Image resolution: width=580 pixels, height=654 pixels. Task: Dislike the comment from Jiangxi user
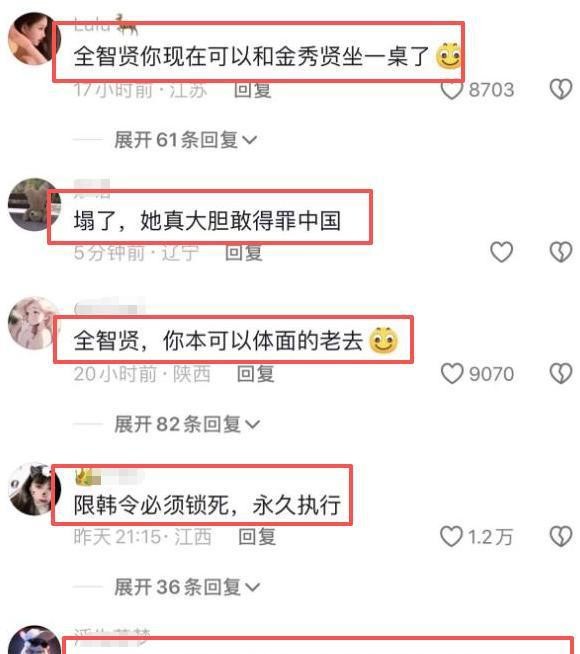560,536
